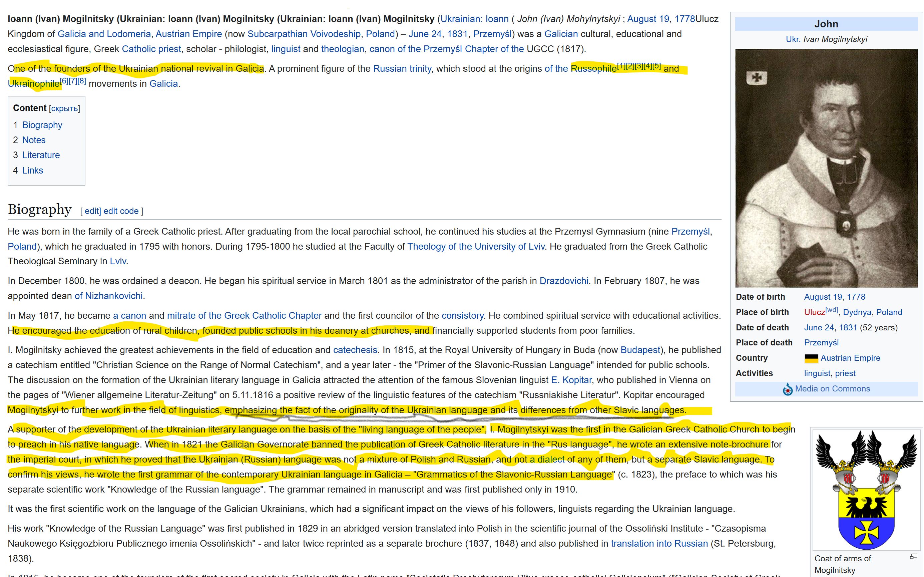Viewport: 924px width, 577px height.
Task: Jump to Notes section from contents
Action: (x=34, y=140)
